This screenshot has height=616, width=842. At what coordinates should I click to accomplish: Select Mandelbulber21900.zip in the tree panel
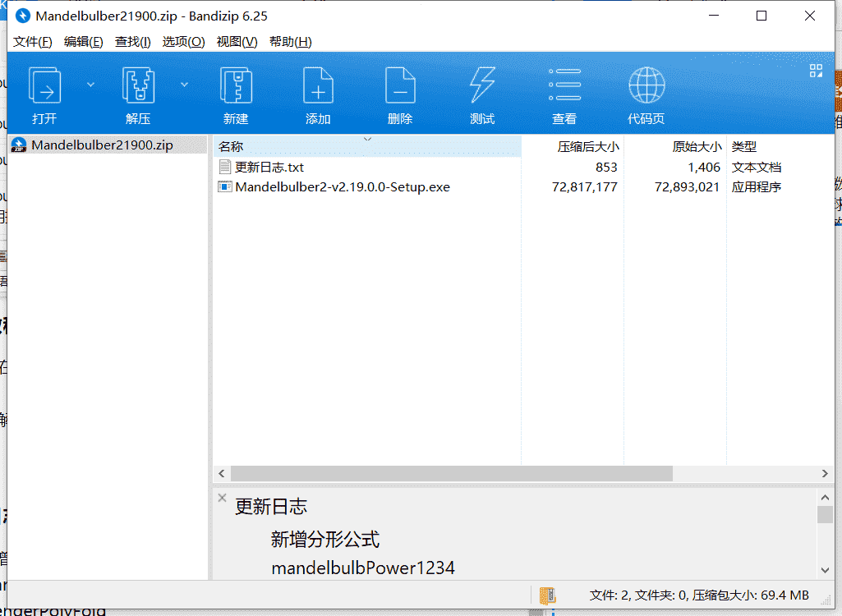pos(108,145)
